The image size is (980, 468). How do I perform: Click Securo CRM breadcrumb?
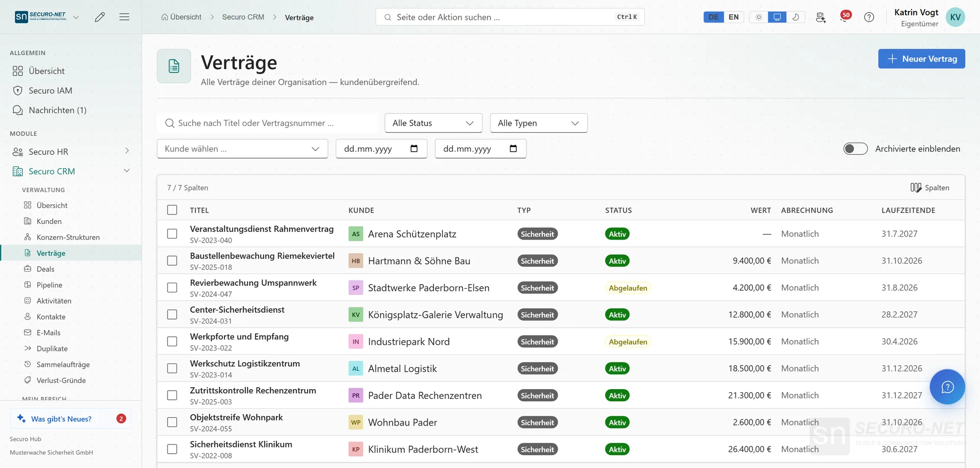pyautogui.click(x=243, y=17)
